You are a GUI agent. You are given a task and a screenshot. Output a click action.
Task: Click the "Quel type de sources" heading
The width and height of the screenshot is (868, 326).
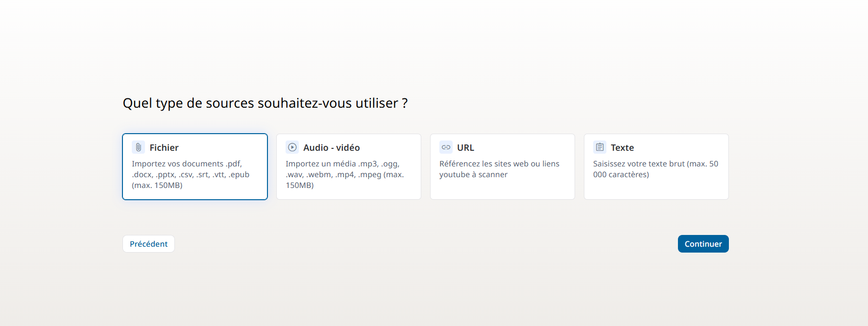[x=265, y=103]
